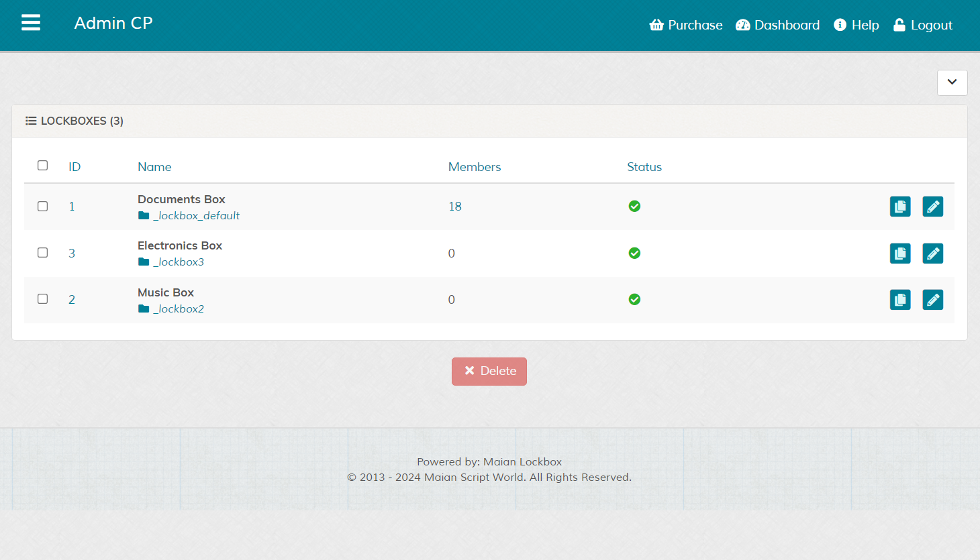Go to the Purchase page
The height and width of the screenshot is (560, 980).
(686, 25)
